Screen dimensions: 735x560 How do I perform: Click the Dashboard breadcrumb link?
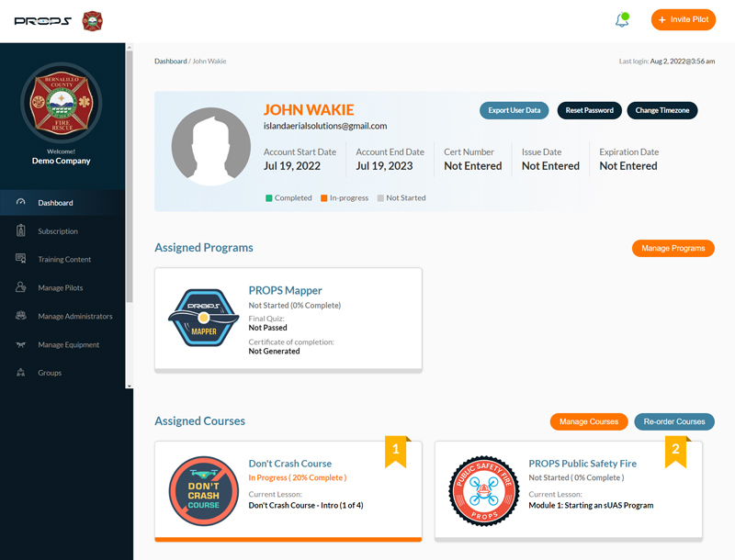coord(170,62)
